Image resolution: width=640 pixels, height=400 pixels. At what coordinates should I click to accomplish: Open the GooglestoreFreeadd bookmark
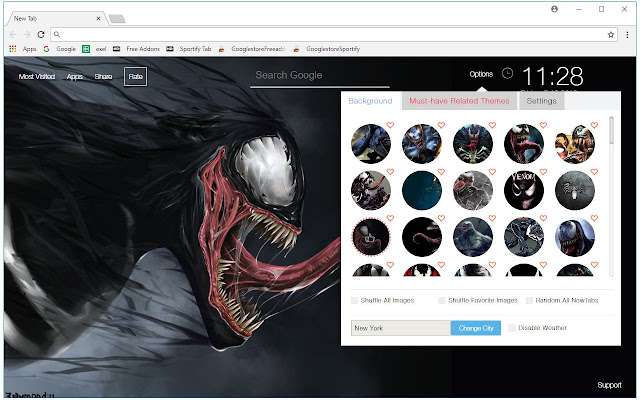pyautogui.click(x=251, y=49)
